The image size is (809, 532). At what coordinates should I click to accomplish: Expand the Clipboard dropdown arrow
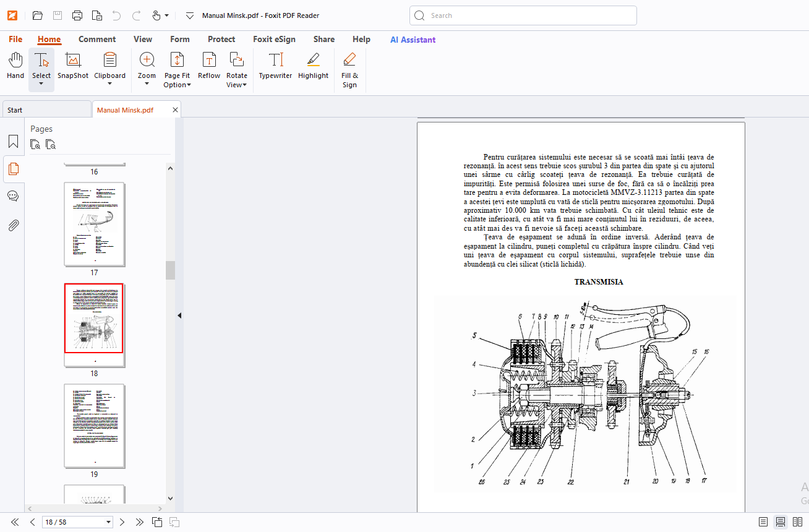tap(110, 84)
